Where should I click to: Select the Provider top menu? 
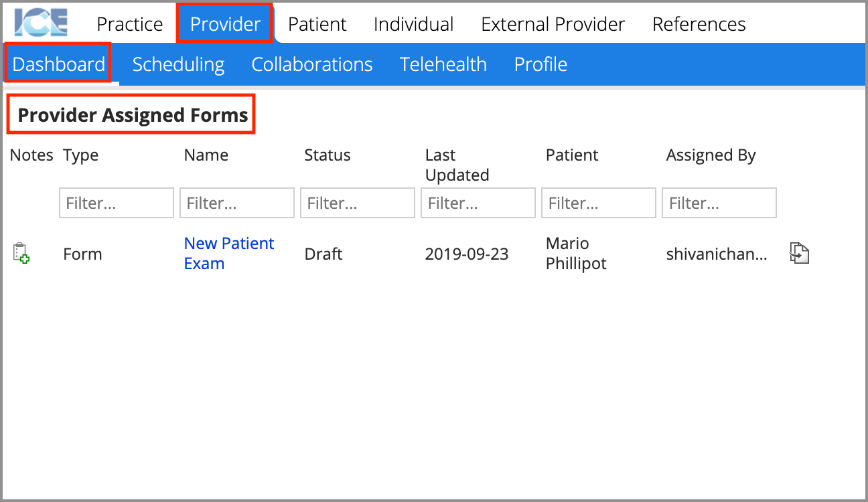click(x=225, y=23)
